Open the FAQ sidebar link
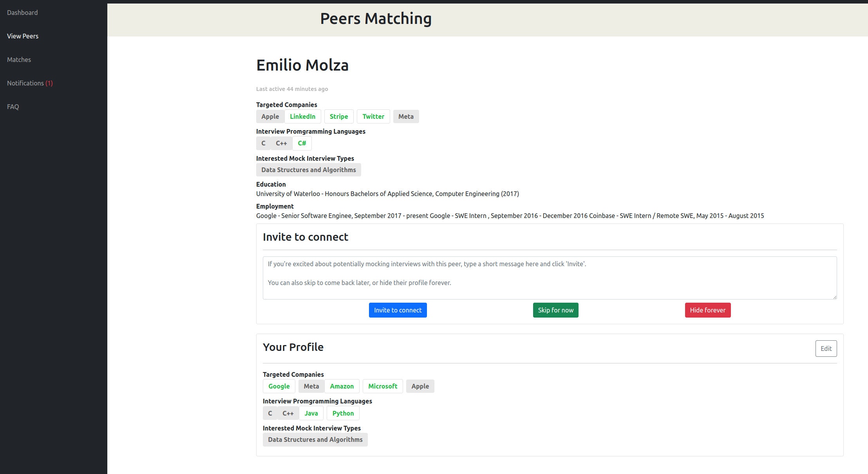The height and width of the screenshot is (474, 868). 13,107
